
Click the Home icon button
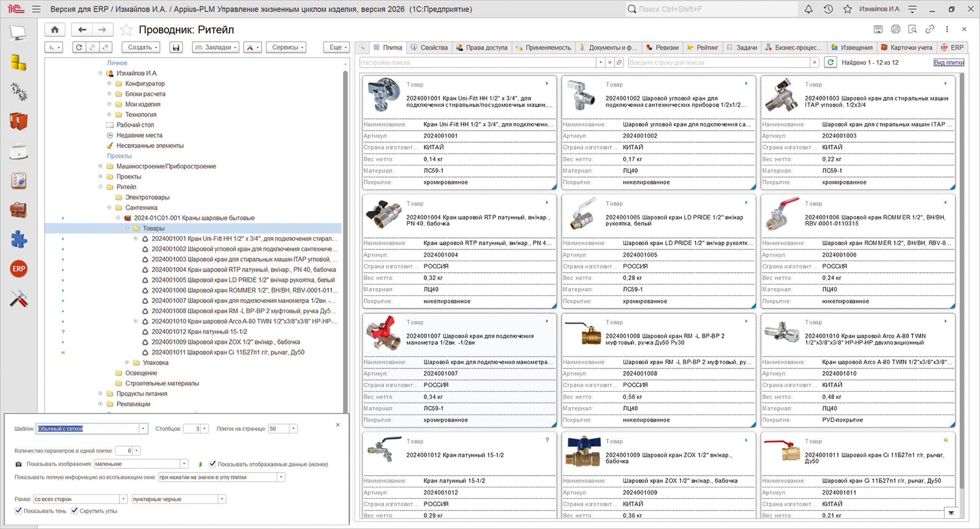[x=55, y=29]
